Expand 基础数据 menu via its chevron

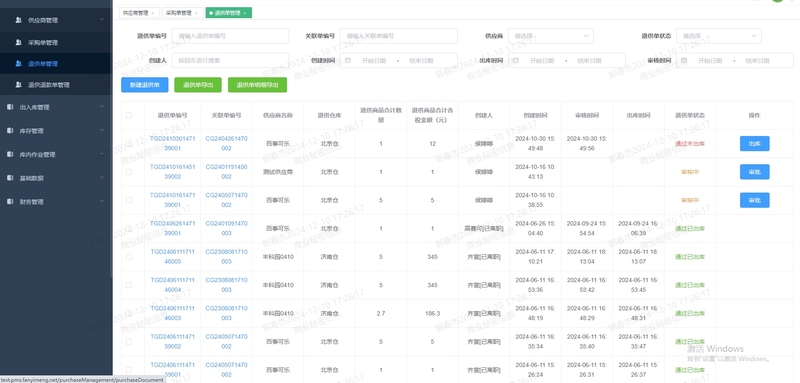pyautogui.click(x=102, y=178)
